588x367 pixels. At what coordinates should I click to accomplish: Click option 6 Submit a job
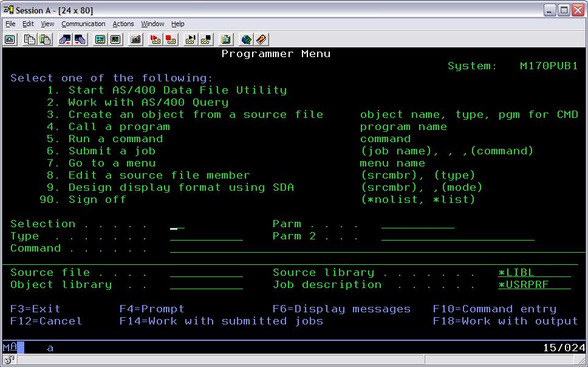[x=101, y=151]
